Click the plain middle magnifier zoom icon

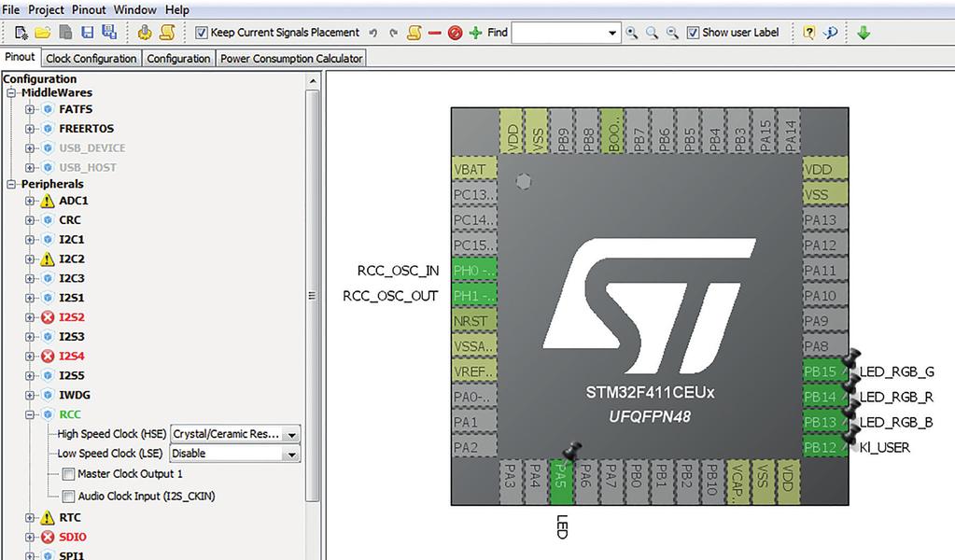(x=652, y=33)
